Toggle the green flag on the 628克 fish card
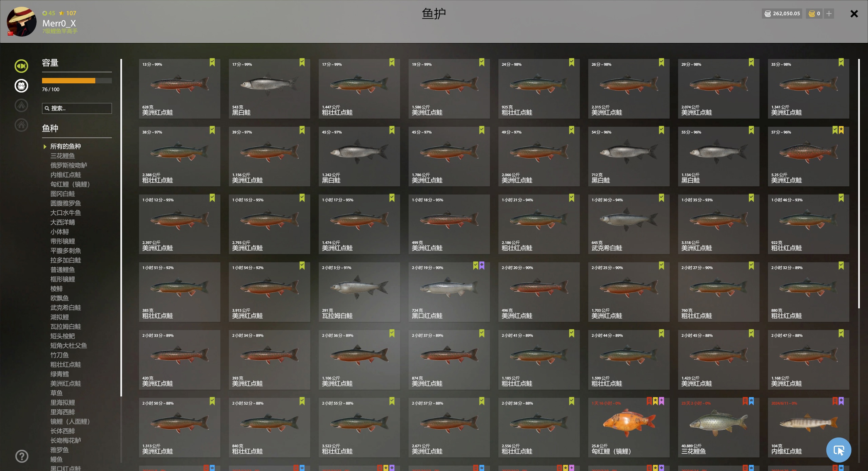The width and height of the screenshot is (868, 471). (212, 62)
